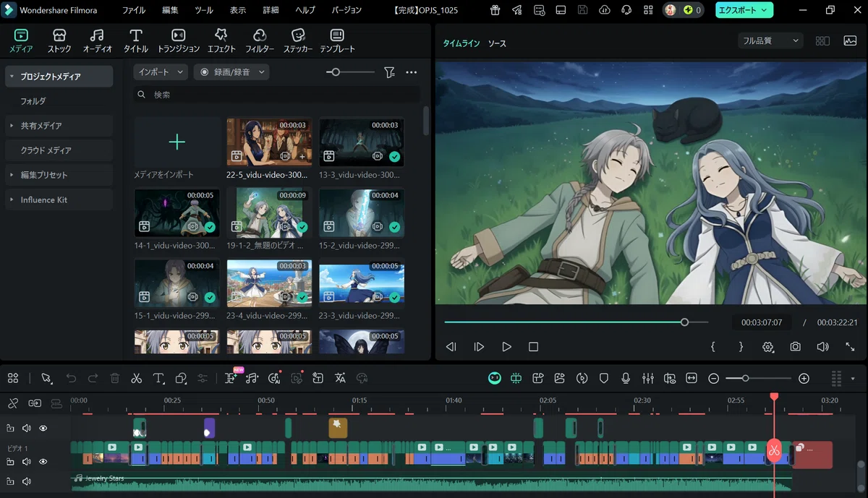Select the text tool in timeline toolbar

(158, 378)
